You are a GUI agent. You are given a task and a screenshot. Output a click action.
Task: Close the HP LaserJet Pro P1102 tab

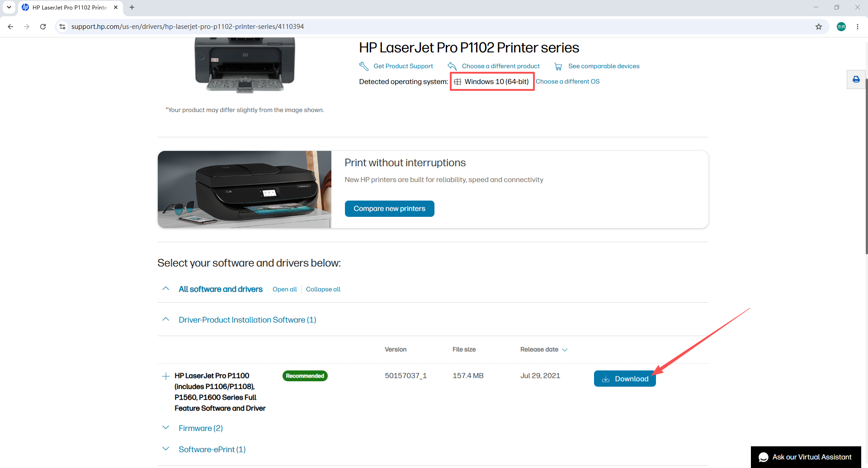pyautogui.click(x=116, y=7)
